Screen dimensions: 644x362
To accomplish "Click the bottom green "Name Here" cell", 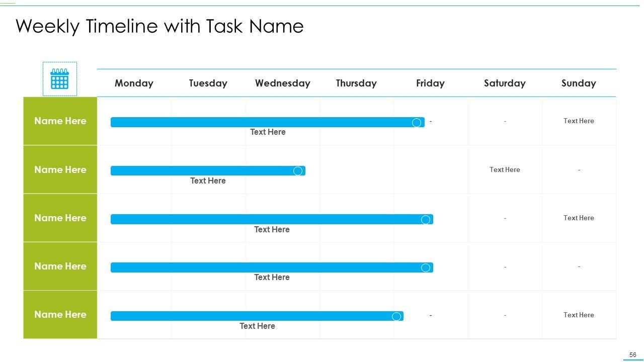I will point(60,314).
